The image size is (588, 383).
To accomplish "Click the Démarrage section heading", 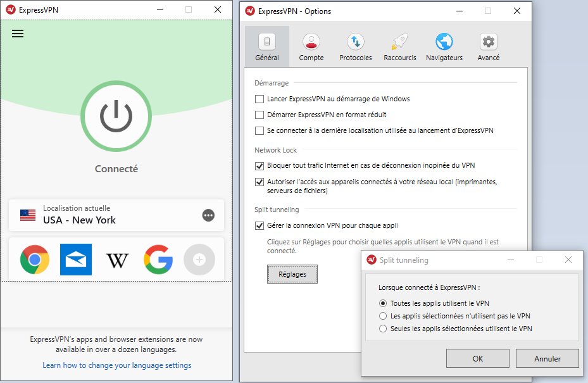I will click(x=272, y=83).
